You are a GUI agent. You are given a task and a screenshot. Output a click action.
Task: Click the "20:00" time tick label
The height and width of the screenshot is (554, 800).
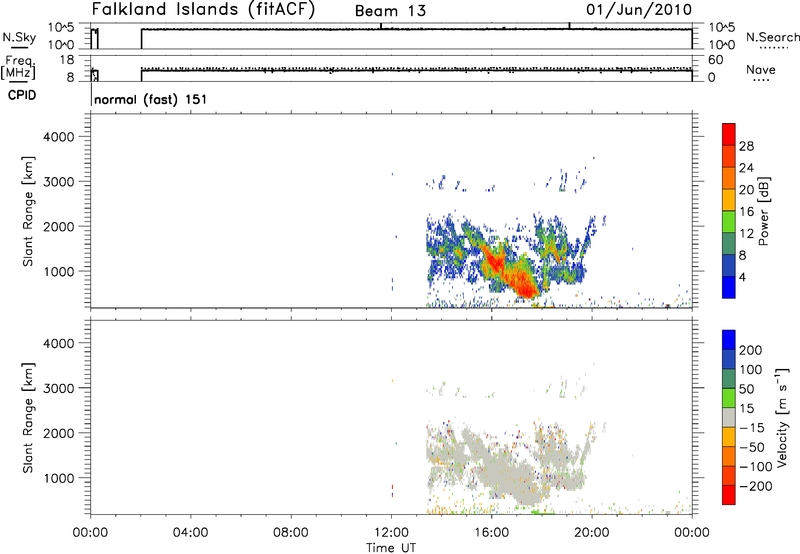pos(591,533)
